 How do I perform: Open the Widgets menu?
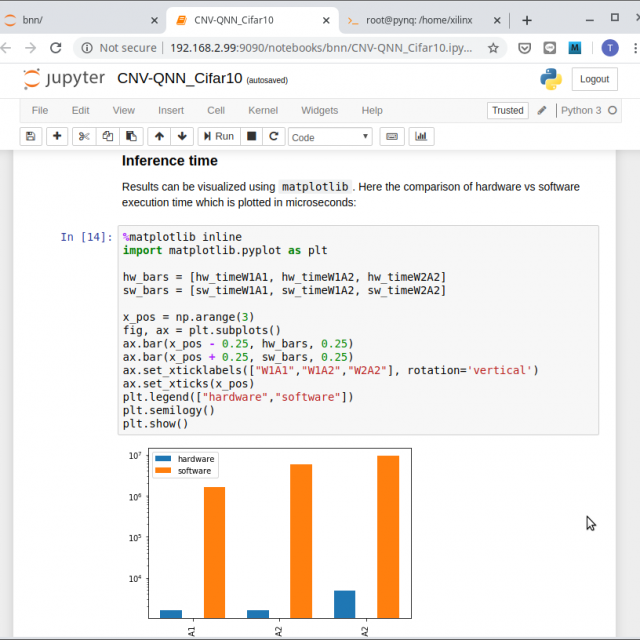[319, 110]
